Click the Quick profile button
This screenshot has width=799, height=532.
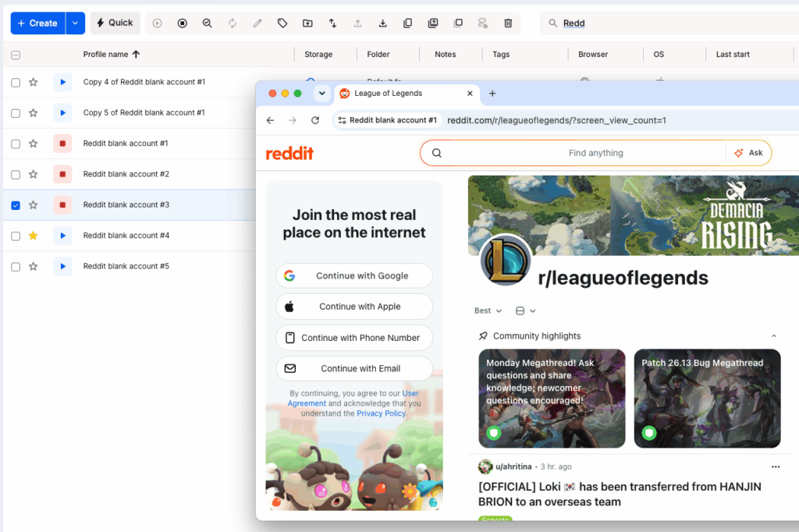115,23
